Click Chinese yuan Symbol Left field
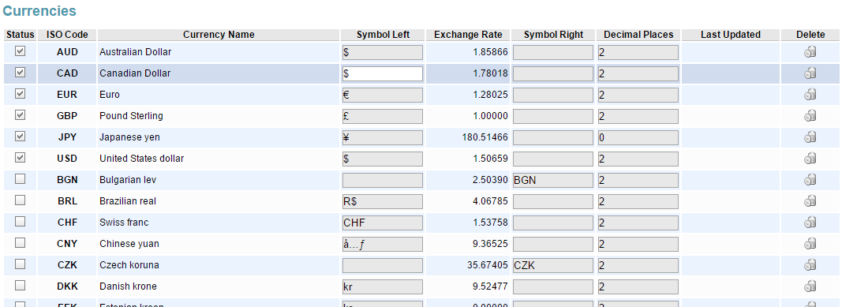 (383, 244)
